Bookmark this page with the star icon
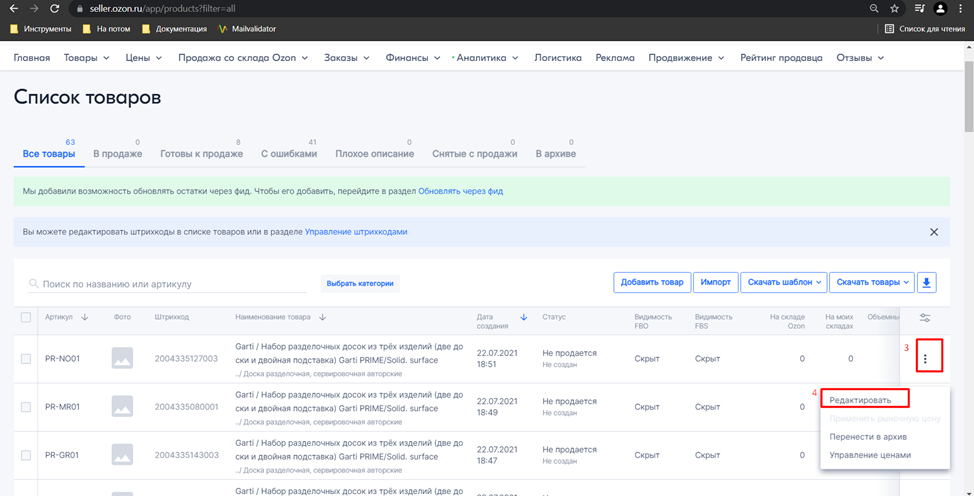The height and width of the screenshot is (496, 974). tap(894, 9)
